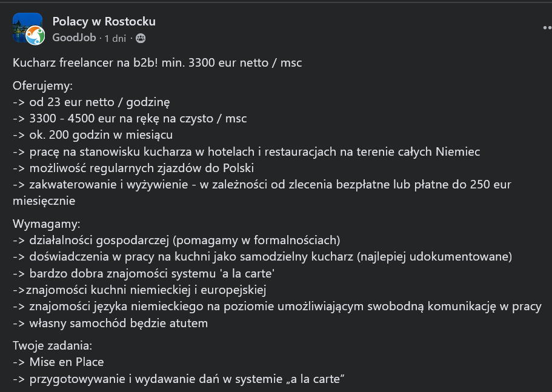Click the 'ok. 200 godzin w miesiącu' line
Screen dimensions: 552x392
(93, 135)
